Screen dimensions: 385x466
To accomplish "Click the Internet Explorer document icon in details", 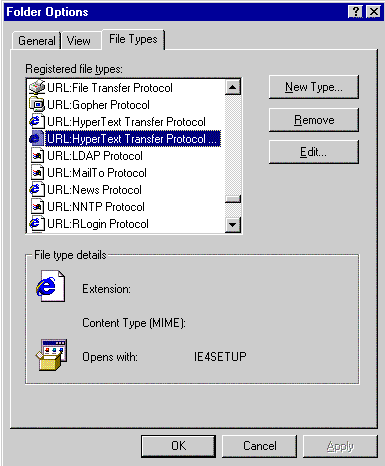I will [51, 286].
